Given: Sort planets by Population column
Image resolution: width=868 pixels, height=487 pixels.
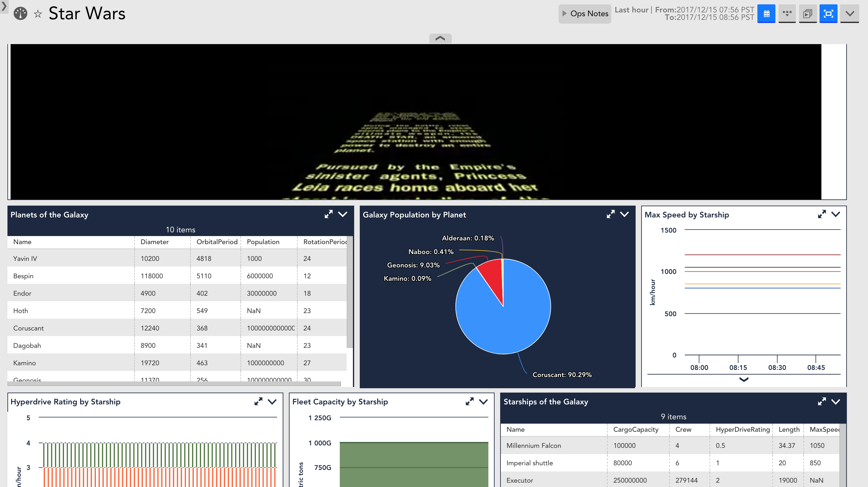Looking at the screenshot, I should pos(269,242).
